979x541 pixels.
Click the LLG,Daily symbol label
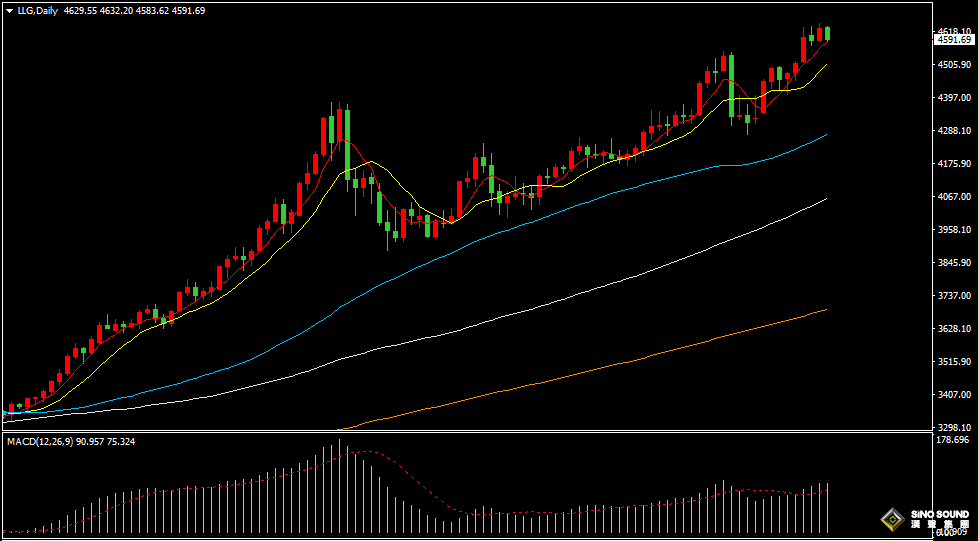[38, 10]
